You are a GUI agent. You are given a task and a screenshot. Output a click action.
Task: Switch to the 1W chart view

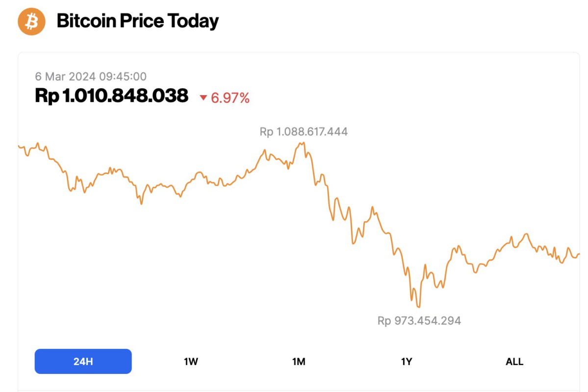coord(191,361)
